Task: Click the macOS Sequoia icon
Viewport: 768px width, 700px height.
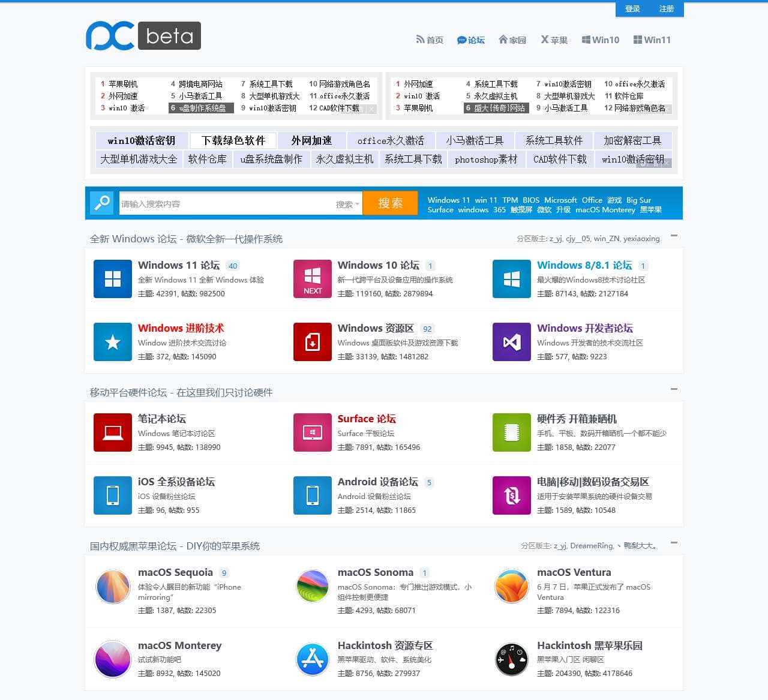Action: tap(113, 586)
